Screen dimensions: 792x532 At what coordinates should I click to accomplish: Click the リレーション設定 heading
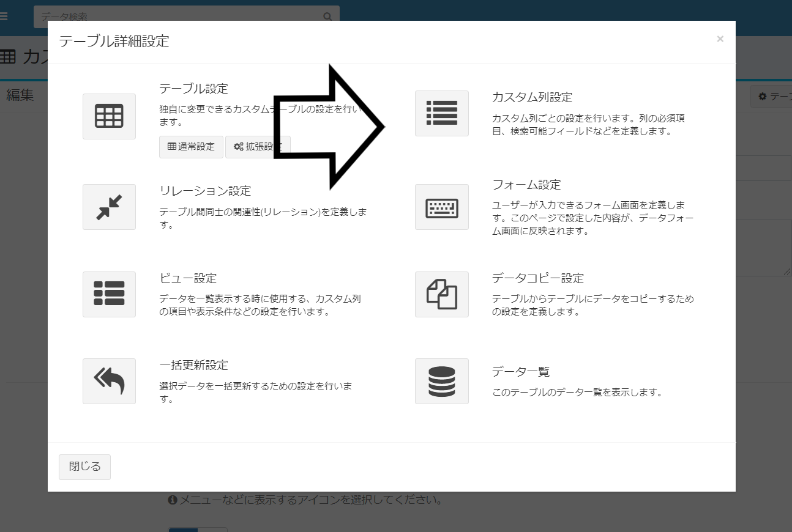[205, 191]
